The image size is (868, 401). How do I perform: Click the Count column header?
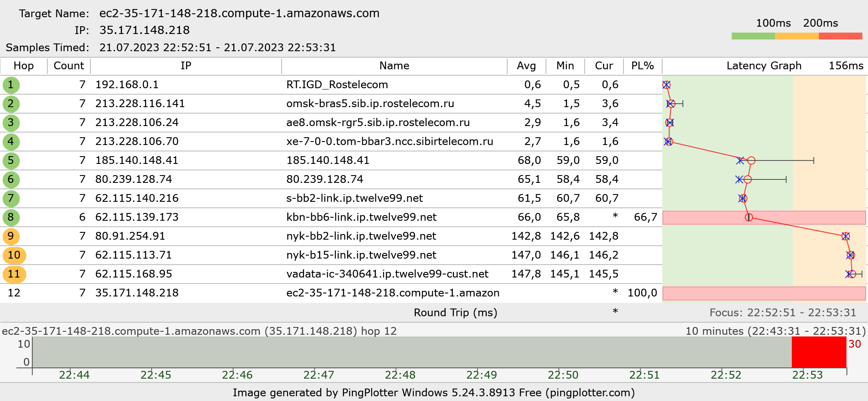(69, 66)
